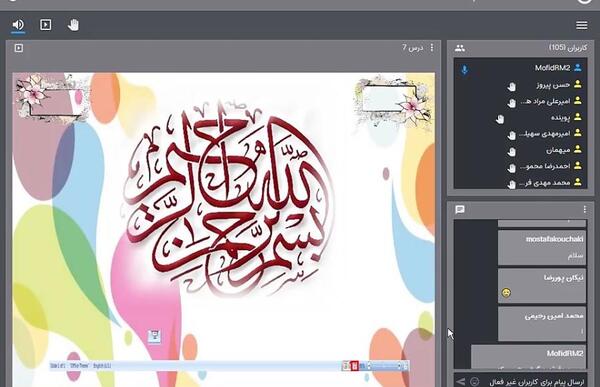Click avatar icon of میهمان
The width and height of the screenshot is (600, 387).
[578, 149]
